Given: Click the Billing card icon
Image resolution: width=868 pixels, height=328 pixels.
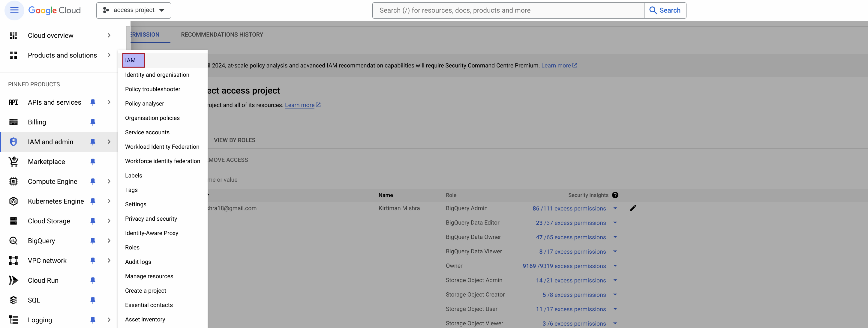Looking at the screenshot, I should 14,122.
